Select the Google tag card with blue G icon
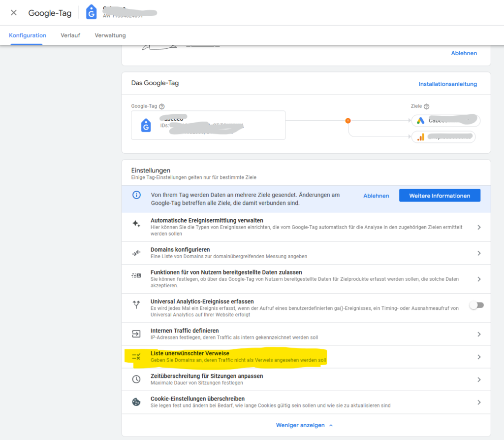The image size is (504, 440). click(x=208, y=125)
